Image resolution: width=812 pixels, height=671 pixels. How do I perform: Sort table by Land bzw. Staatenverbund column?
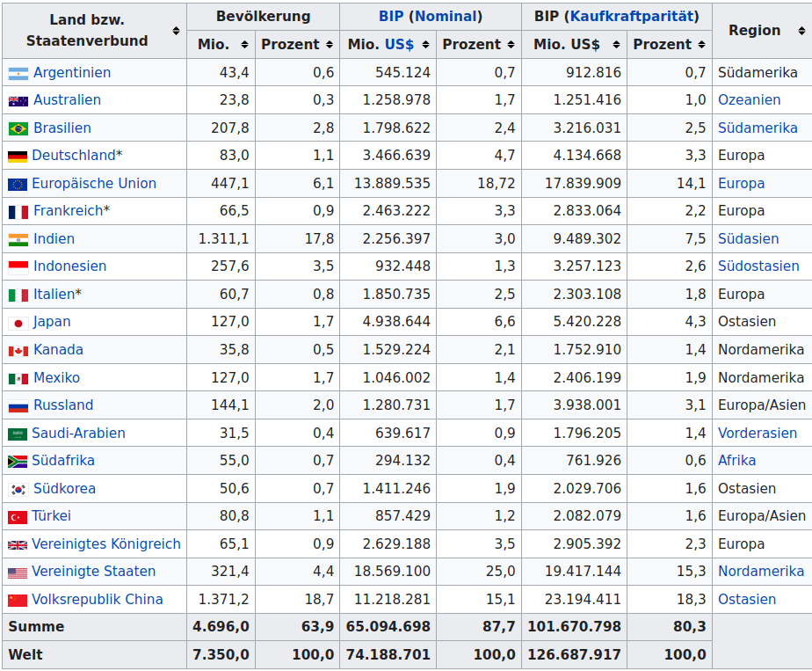pyautogui.click(x=176, y=31)
